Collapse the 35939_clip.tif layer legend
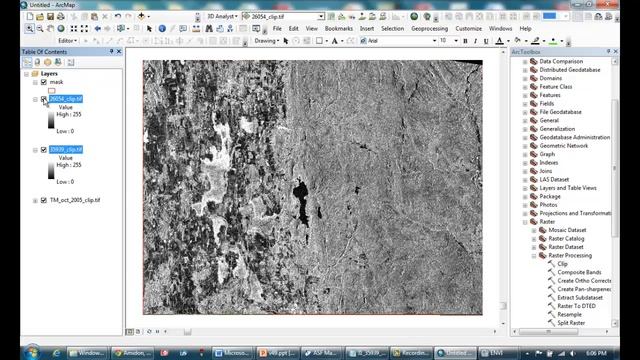Viewport: 640px width, 360px height. (x=36, y=150)
